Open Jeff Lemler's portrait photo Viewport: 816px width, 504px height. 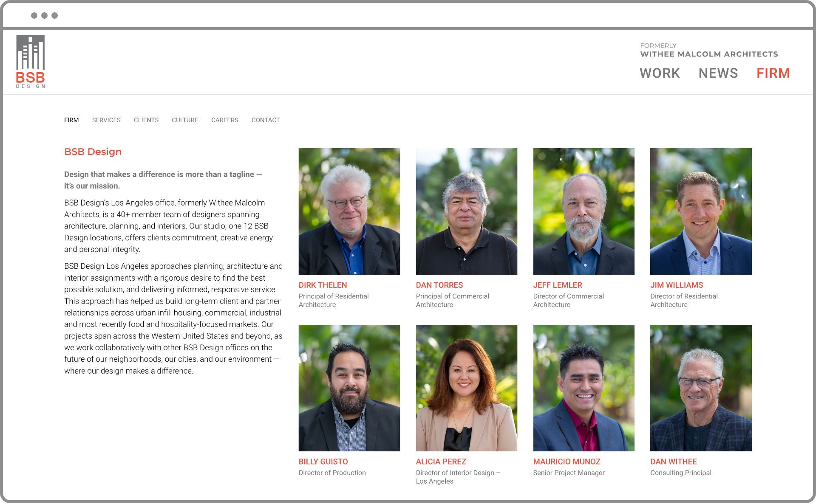point(584,211)
